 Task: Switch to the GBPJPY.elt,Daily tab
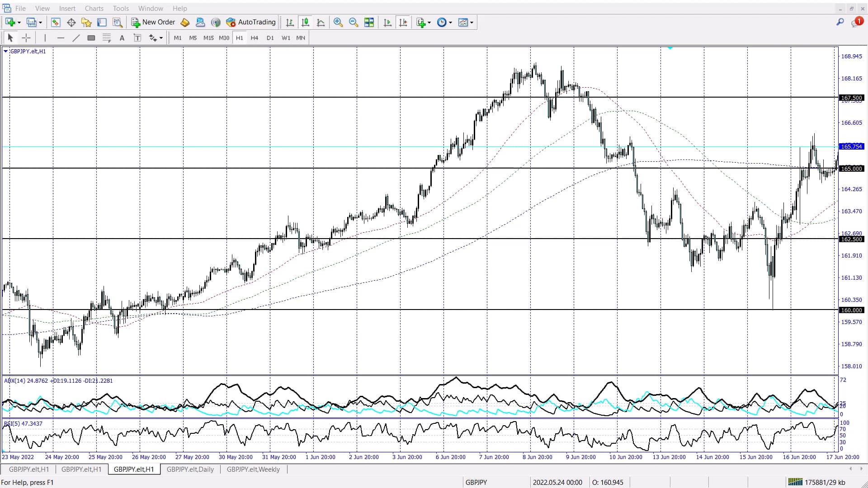[190, 469]
